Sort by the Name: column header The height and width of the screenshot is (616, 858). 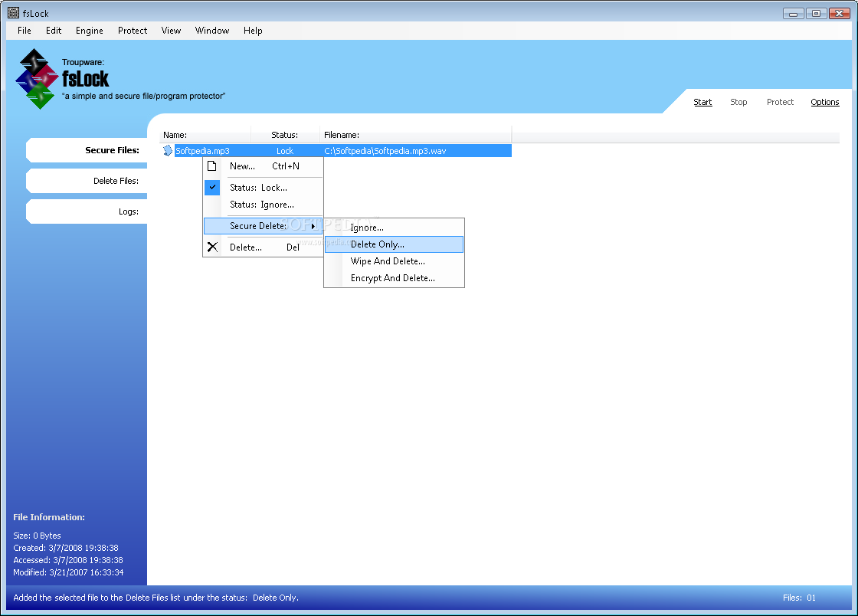pyautogui.click(x=205, y=135)
